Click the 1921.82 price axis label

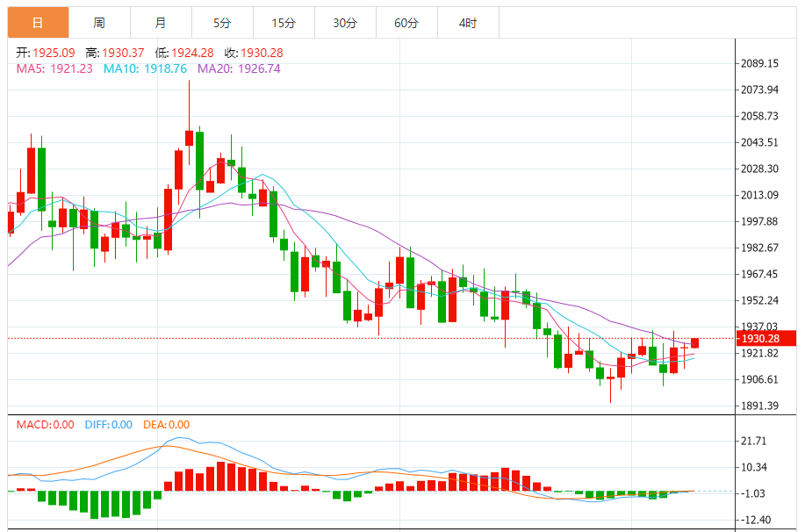760,353
